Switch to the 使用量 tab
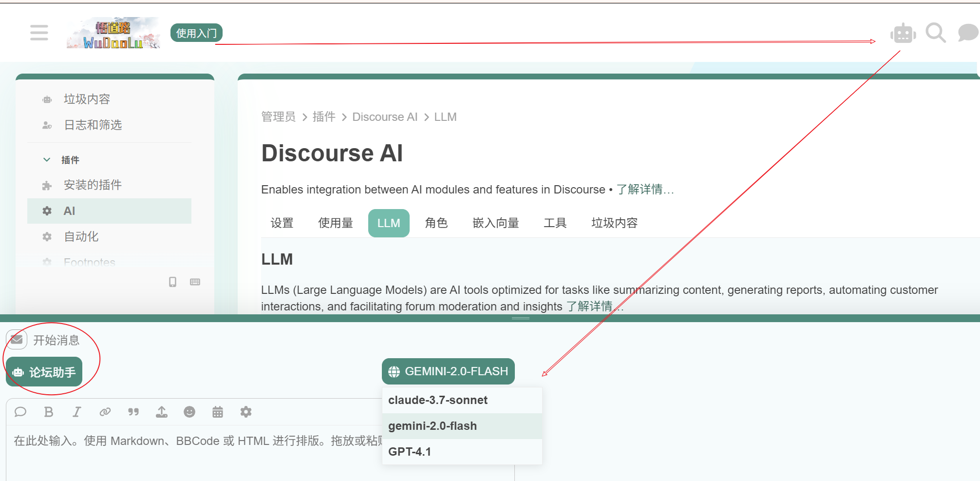Image resolution: width=980 pixels, height=481 pixels. 336,223
